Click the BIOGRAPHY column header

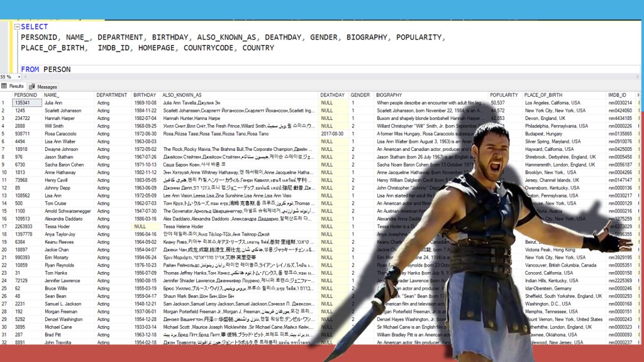coord(389,95)
